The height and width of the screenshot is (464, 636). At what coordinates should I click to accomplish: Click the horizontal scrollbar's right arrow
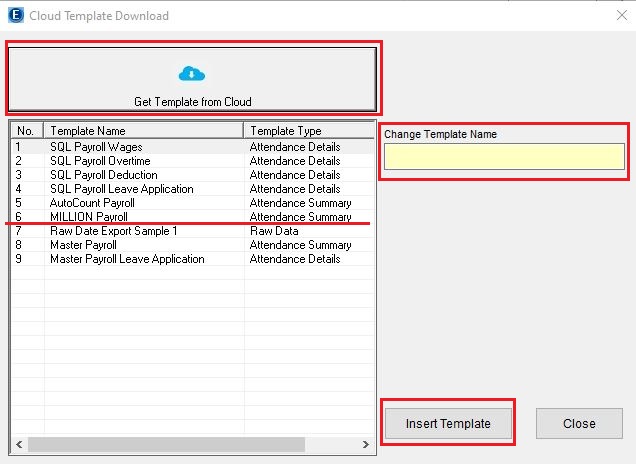tap(366, 444)
